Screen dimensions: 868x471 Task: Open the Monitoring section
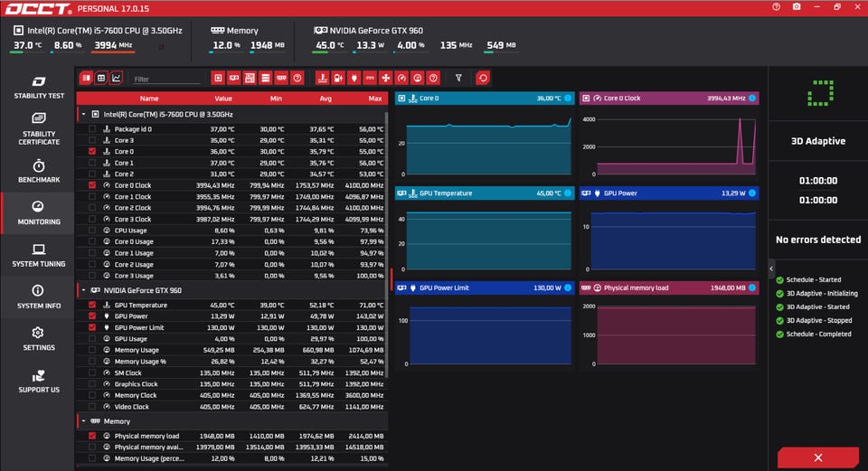click(x=38, y=213)
